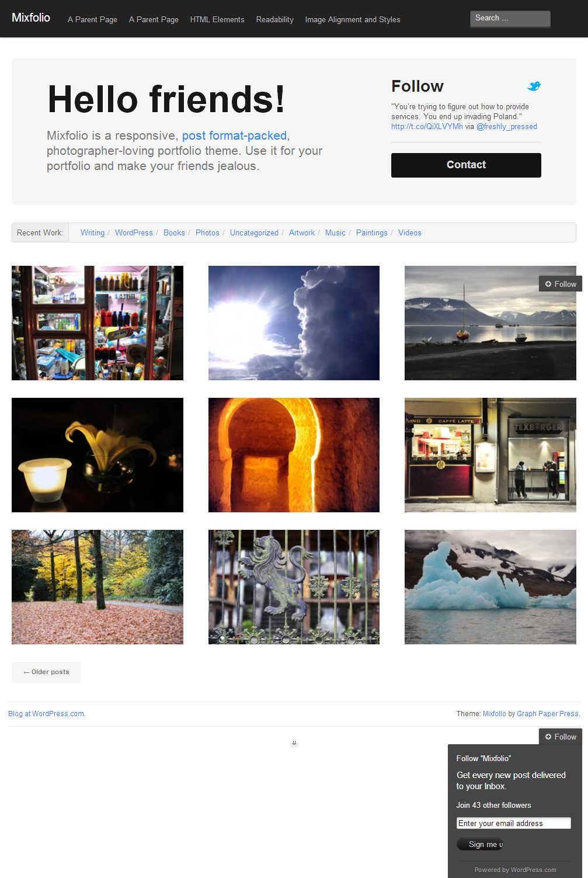Click the email address input field
This screenshot has width=588, height=878.
pos(513,823)
